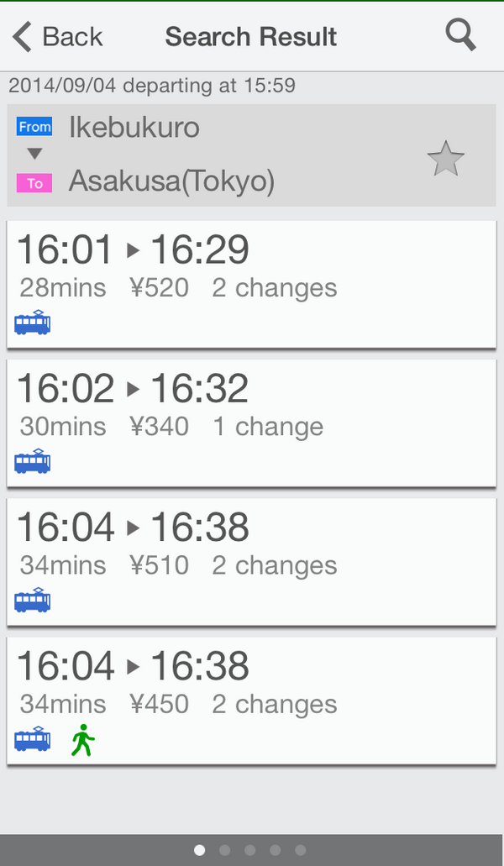The width and height of the screenshot is (504, 866).
Task: Open the 16:01 to 16:29 route details
Action: point(250,284)
